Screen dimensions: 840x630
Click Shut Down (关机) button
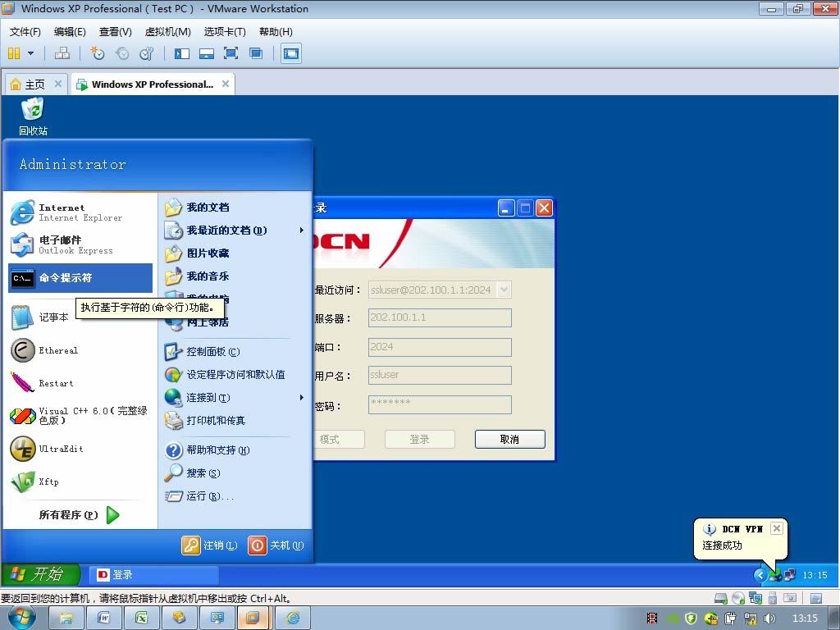[276, 546]
